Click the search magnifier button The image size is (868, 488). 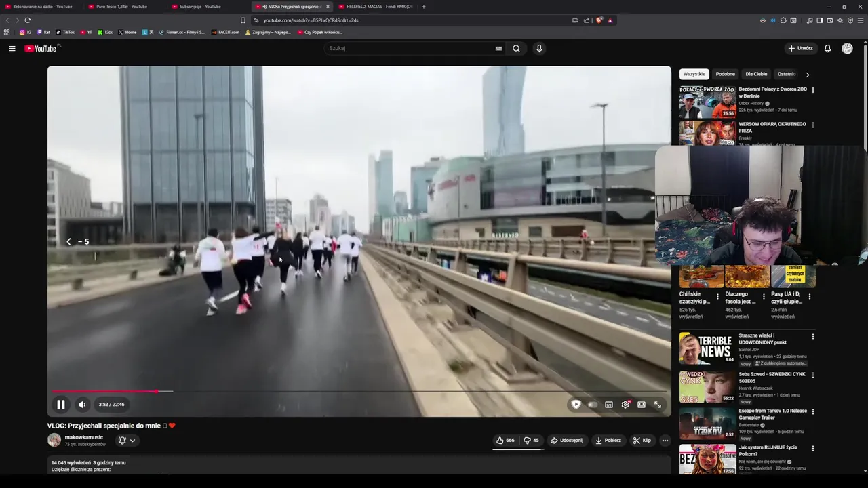click(516, 48)
